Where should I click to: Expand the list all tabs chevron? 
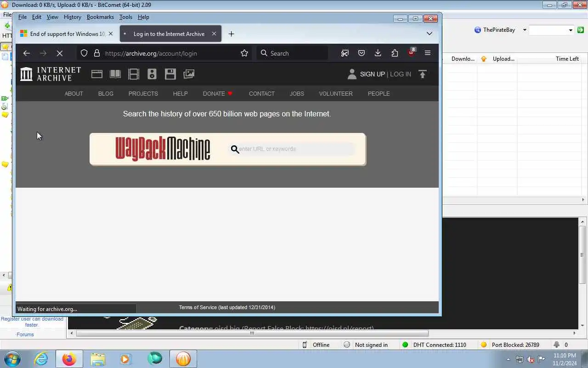430,34
